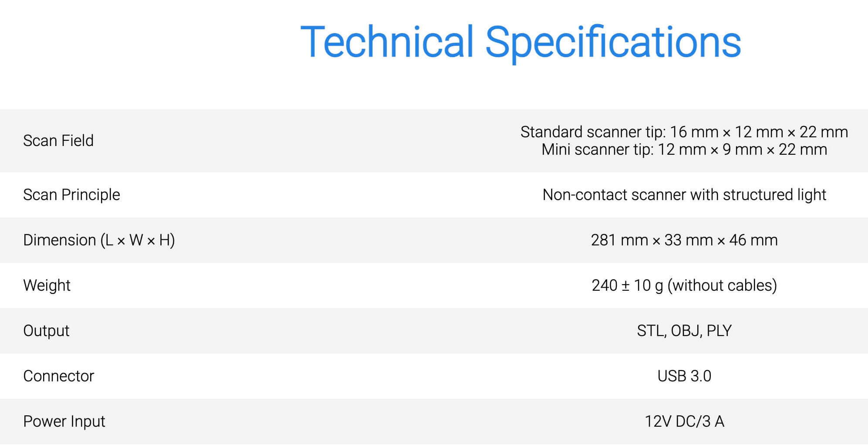868x445 pixels.
Task: Select the Output row label
Action: (x=46, y=331)
